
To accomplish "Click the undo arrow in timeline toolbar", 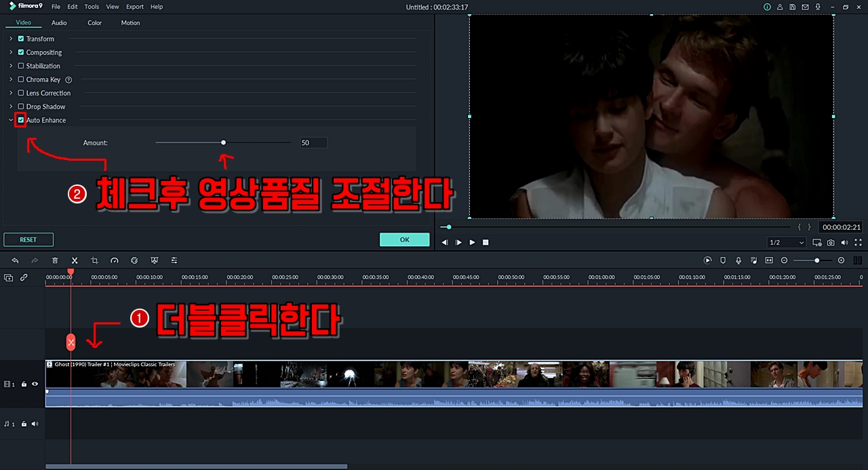I will 15,260.
